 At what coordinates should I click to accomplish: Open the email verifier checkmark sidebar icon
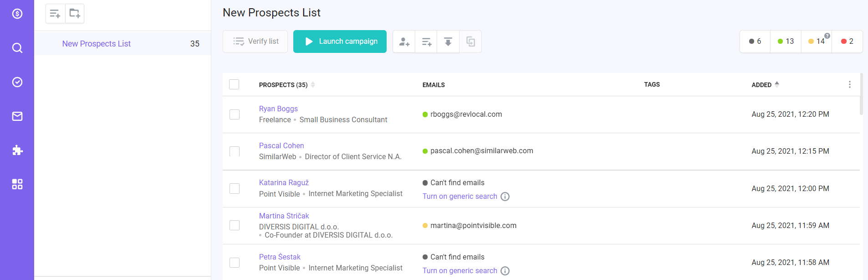coord(17,82)
